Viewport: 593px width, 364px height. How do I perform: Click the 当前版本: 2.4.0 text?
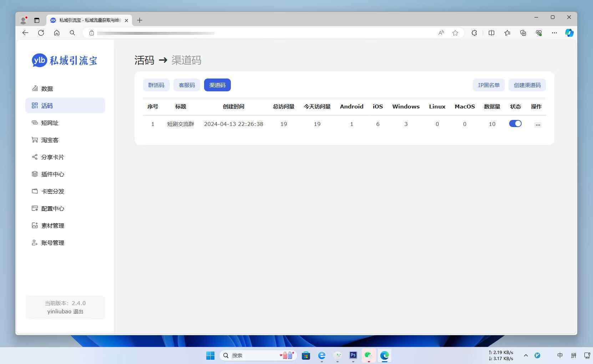tap(65, 303)
